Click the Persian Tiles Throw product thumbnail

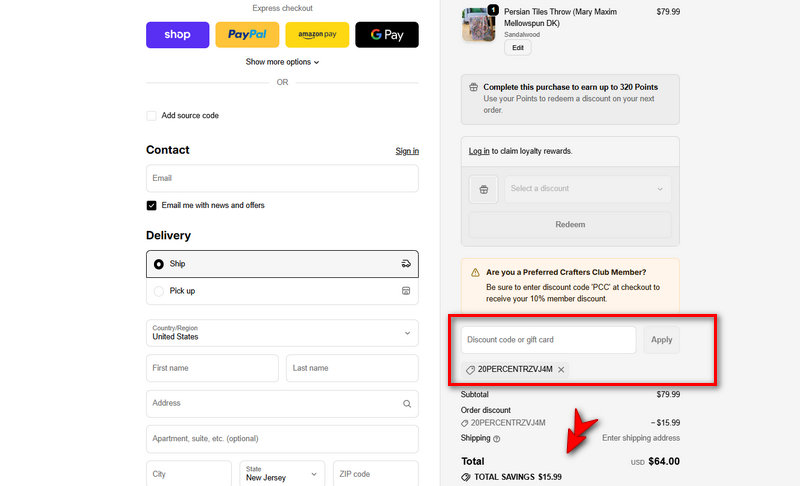point(478,26)
